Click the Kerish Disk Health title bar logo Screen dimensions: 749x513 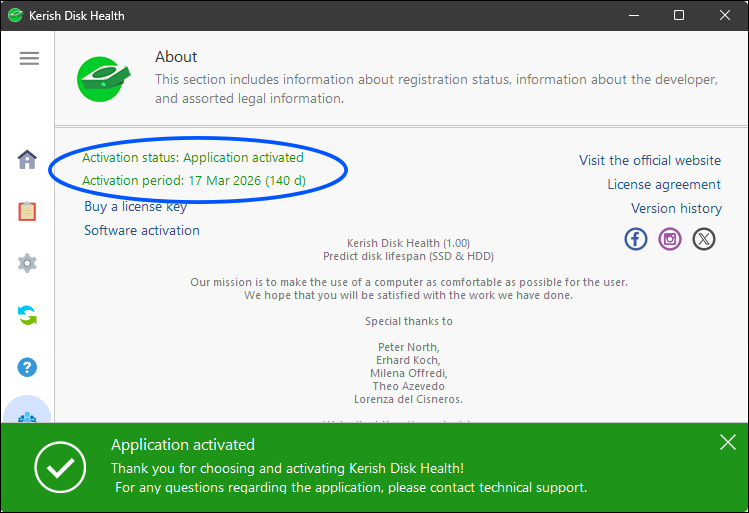pyautogui.click(x=16, y=16)
